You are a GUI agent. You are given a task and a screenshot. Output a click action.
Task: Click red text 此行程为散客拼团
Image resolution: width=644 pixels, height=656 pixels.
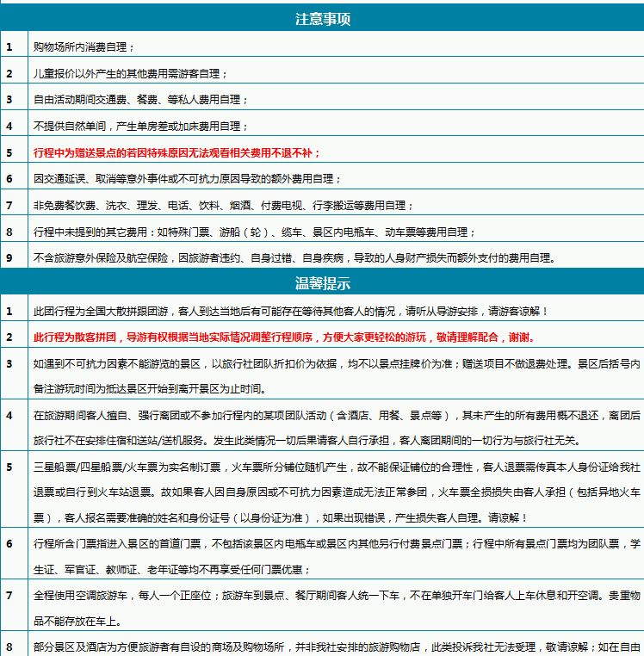[288, 337]
